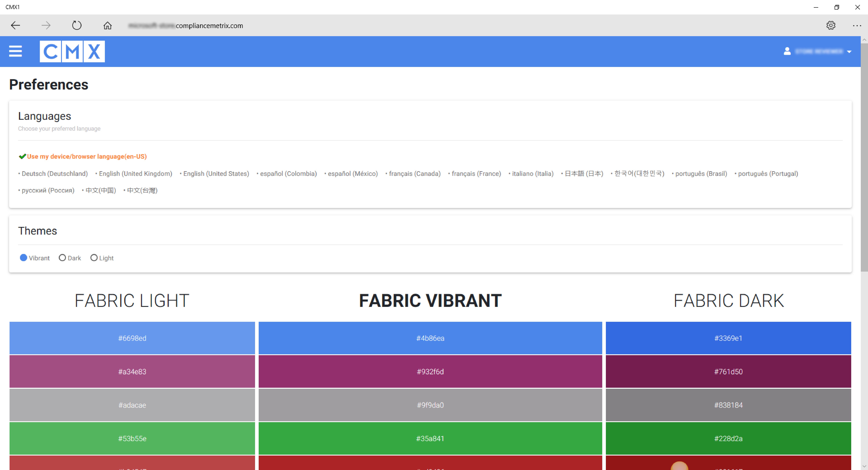Choose Use my device/browser language option
The width and height of the screenshot is (868, 470).
(x=87, y=156)
